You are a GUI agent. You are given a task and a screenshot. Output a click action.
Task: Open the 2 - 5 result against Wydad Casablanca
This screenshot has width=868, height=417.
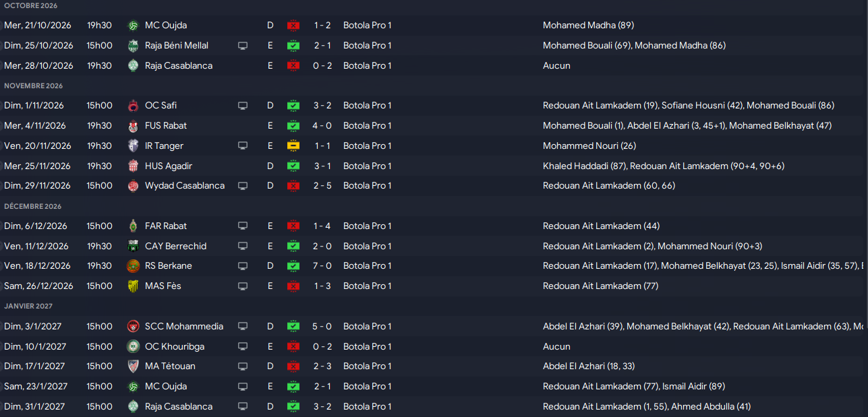click(322, 186)
